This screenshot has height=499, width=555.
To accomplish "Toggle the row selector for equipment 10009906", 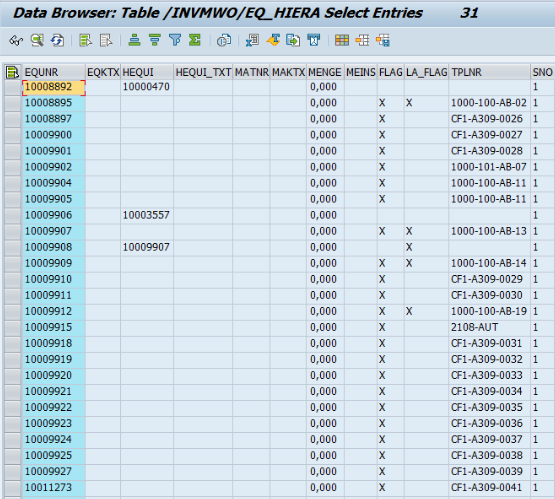I will (13, 215).
